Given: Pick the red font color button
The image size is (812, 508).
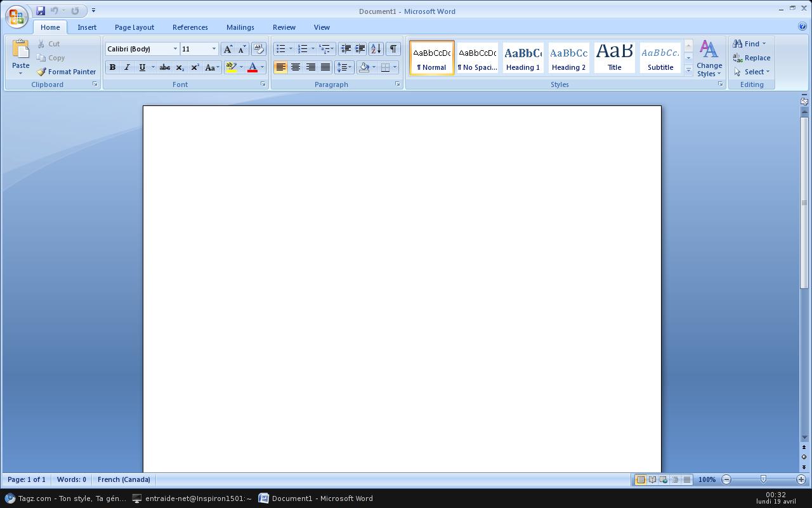Looking at the screenshot, I should (x=252, y=67).
